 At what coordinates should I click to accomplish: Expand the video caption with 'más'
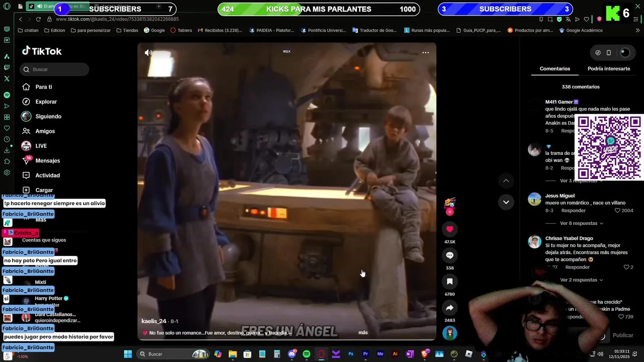click(x=363, y=333)
